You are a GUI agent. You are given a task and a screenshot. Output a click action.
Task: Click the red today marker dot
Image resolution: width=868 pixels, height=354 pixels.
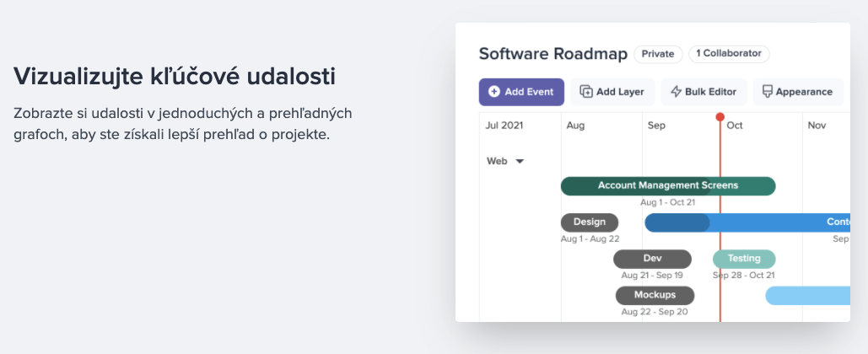(x=720, y=117)
